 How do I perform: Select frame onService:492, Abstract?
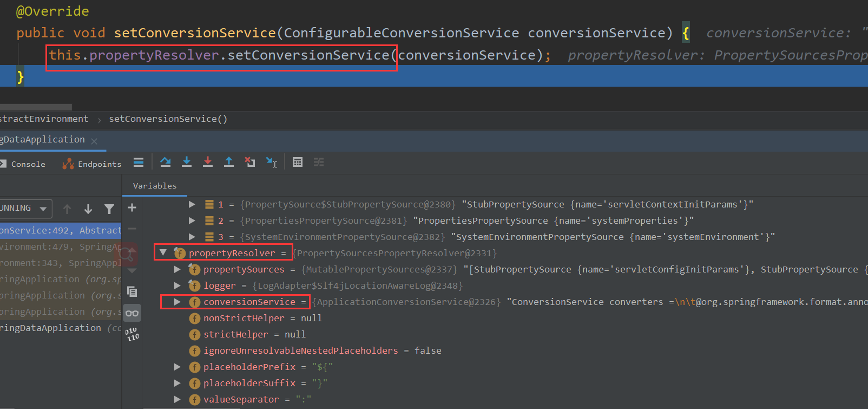pos(61,230)
